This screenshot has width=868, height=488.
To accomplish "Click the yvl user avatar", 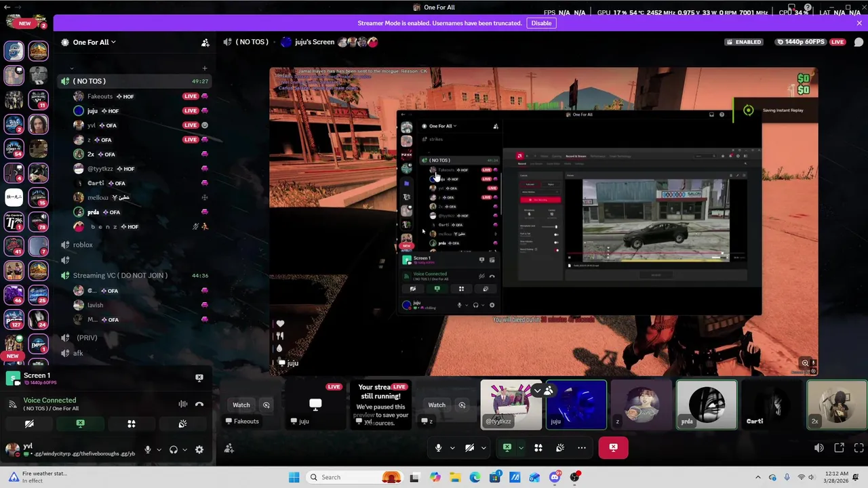I will tap(13, 449).
